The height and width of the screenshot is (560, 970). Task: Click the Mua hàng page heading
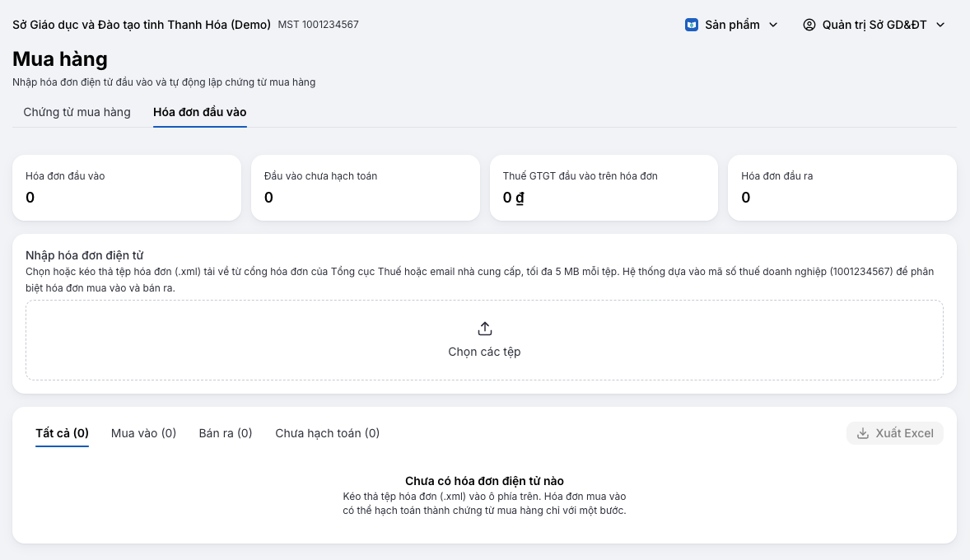point(60,58)
